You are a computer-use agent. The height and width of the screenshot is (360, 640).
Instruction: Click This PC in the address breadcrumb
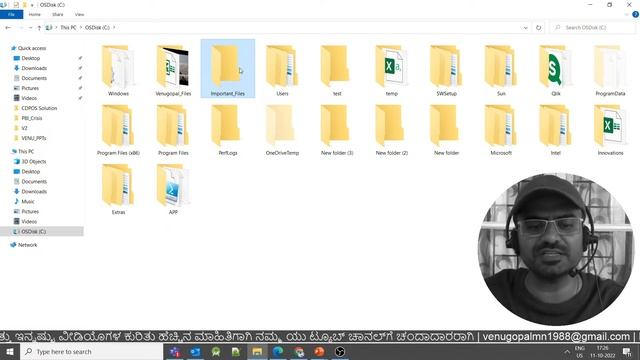pos(68,27)
